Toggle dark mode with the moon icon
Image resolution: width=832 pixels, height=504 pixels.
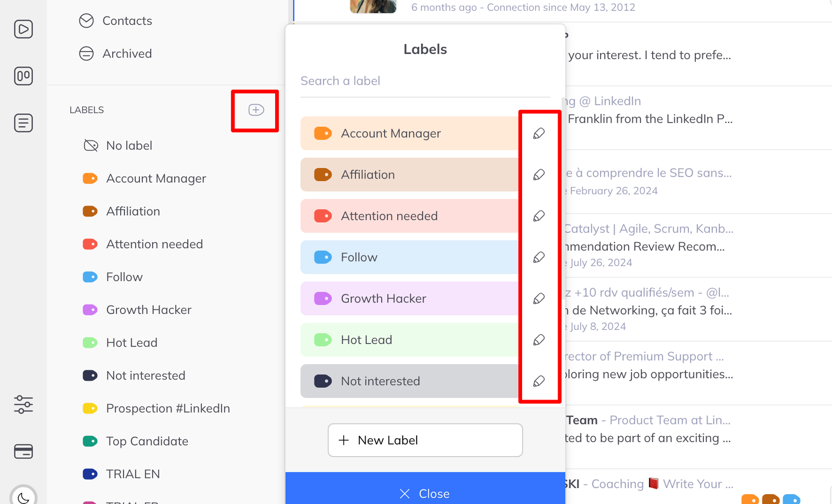click(23, 498)
